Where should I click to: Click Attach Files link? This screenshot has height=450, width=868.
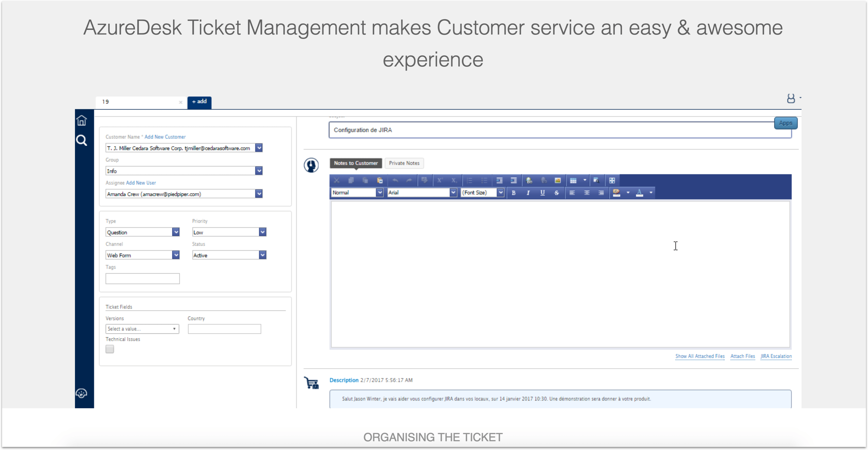[x=743, y=356]
